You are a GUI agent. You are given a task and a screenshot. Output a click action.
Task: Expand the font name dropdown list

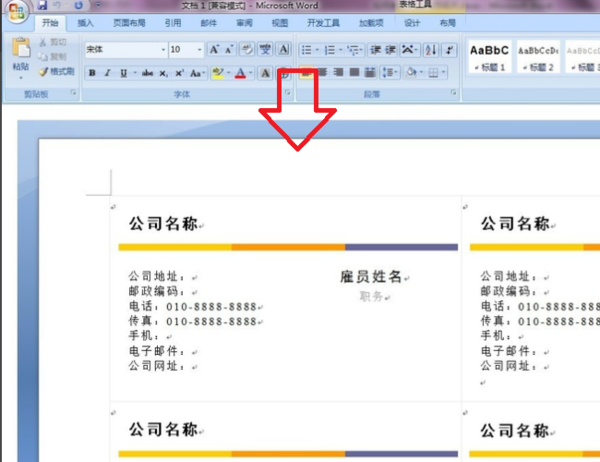coord(163,50)
